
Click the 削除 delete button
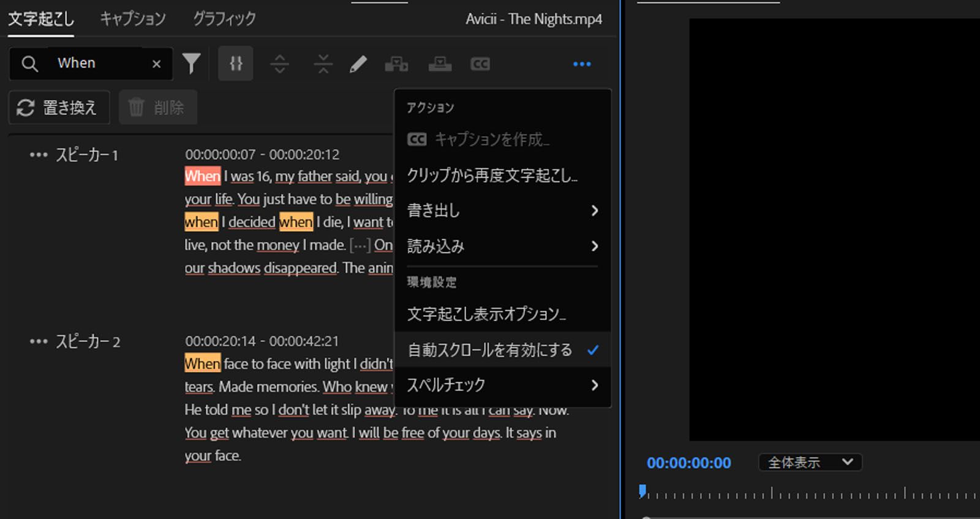[x=158, y=108]
